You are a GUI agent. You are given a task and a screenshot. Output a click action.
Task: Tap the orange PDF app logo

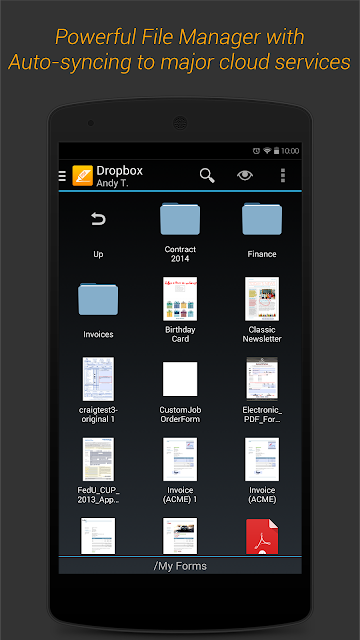point(82,176)
